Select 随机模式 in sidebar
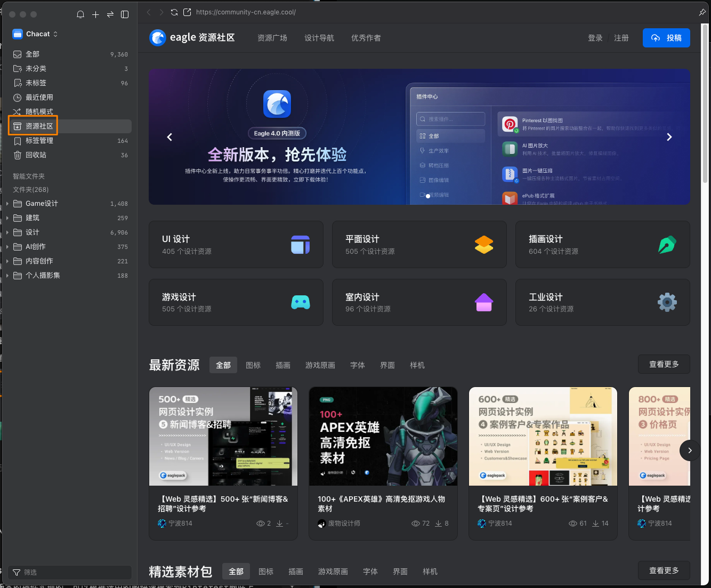 (x=70, y=112)
